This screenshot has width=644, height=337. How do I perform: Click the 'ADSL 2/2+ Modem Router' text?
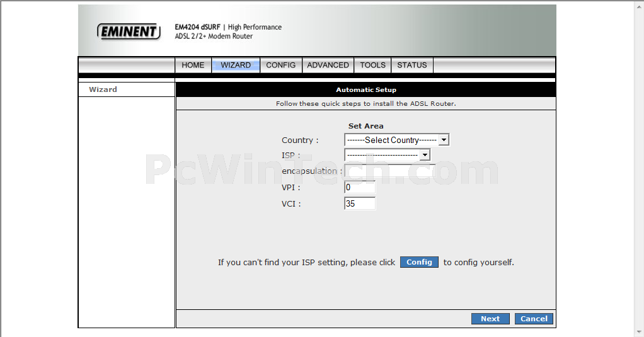(214, 36)
